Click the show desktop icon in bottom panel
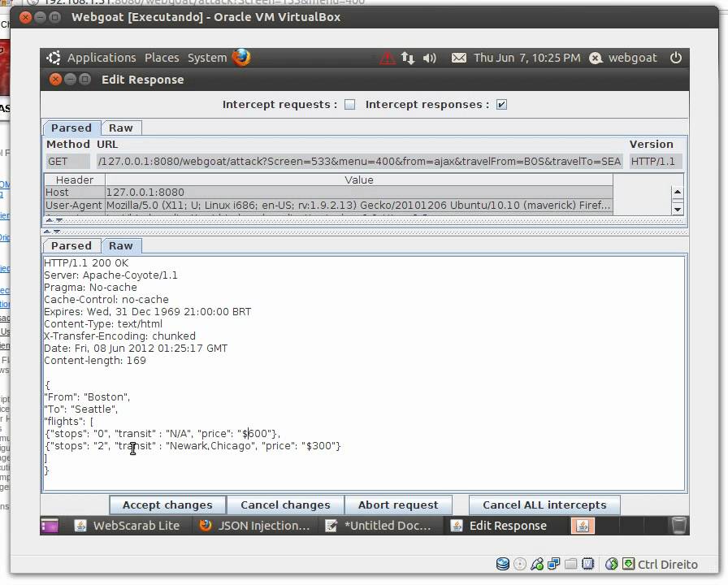Image resolution: width=728 pixels, height=585 pixels. (x=50, y=526)
